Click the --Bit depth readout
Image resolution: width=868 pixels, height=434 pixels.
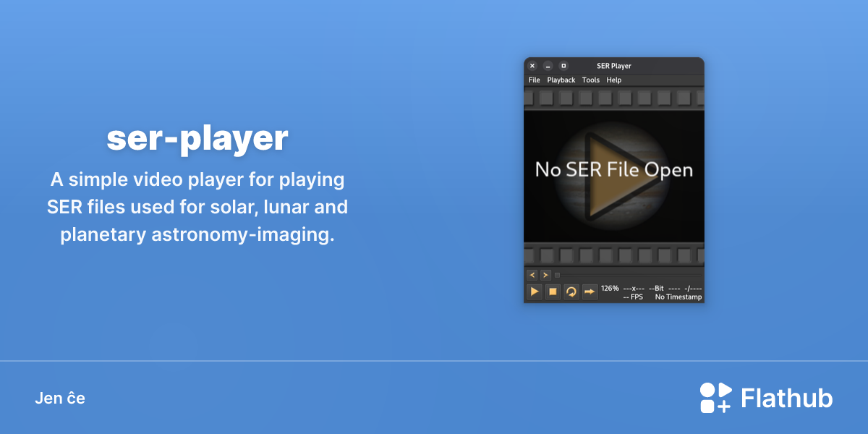656,288
